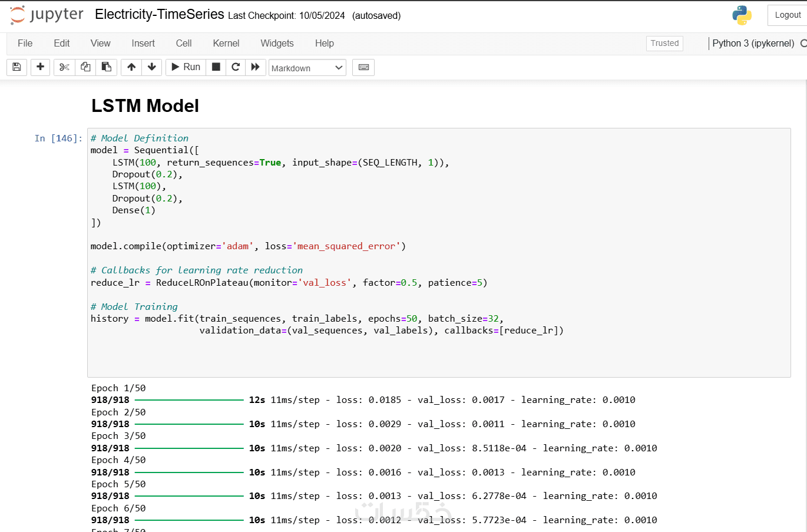Screen dimensions: 807x532
Task: Open the Cell menu
Action: click(x=184, y=43)
